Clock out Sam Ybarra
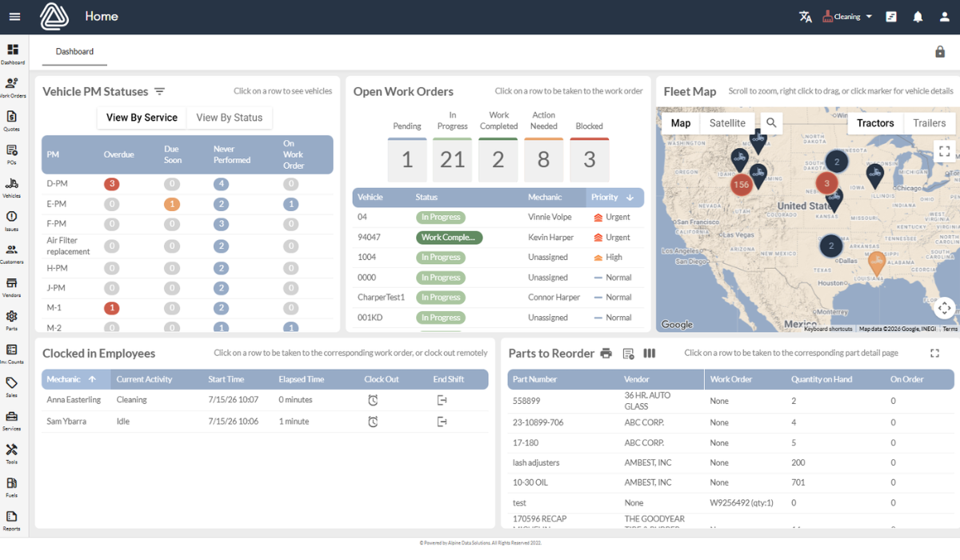The height and width of the screenshot is (560, 960). pyautogui.click(x=373, y=422)
